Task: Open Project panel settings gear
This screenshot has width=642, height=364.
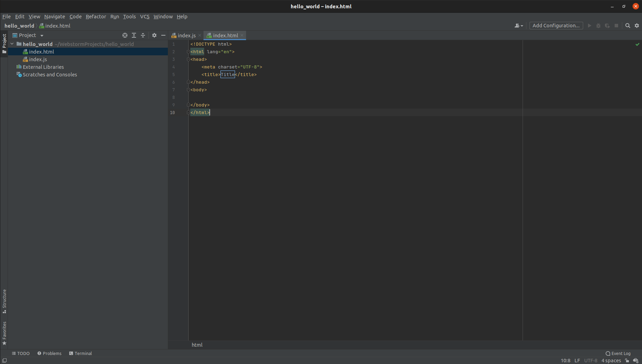Action: (x=154, y=35)
